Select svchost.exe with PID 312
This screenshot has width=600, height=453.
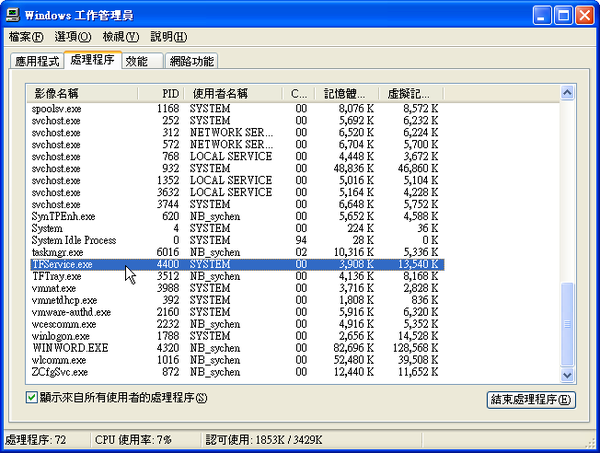(237, 132)
